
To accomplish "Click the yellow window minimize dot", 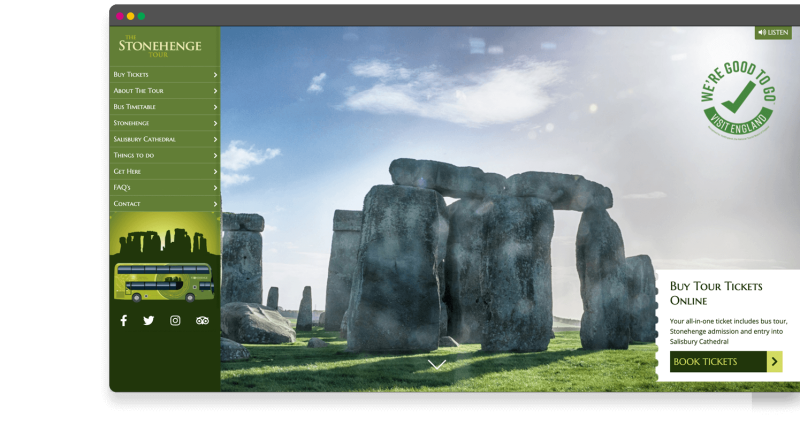I will coord(130,16).
